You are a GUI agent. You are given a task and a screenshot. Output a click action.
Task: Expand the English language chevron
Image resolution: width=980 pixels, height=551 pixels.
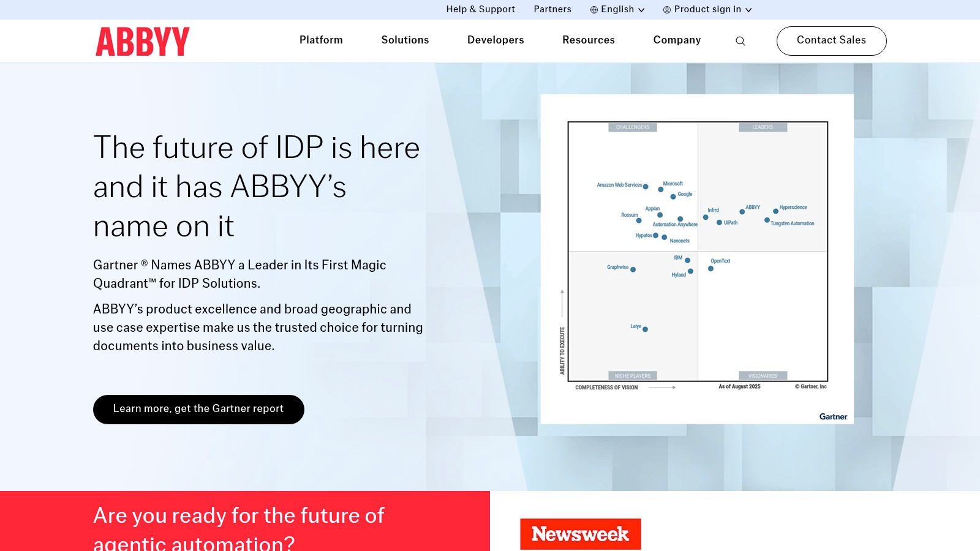[641, 10]
